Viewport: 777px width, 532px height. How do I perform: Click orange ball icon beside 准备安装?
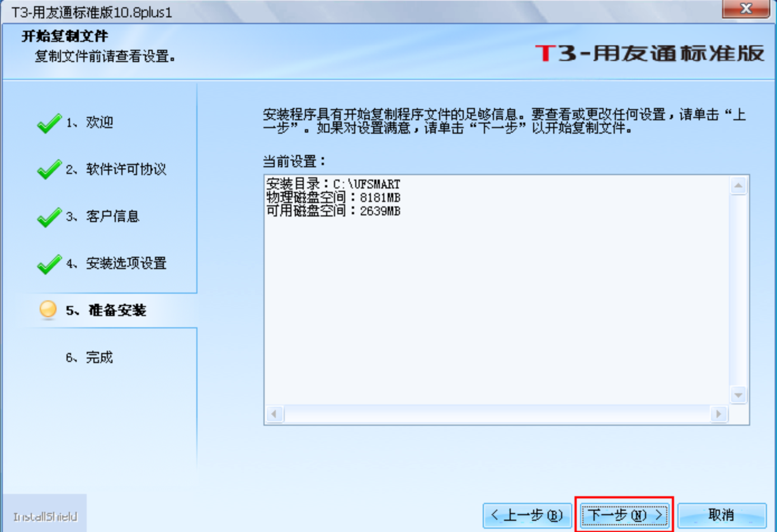pyautogui.click(x=48, y=309)
